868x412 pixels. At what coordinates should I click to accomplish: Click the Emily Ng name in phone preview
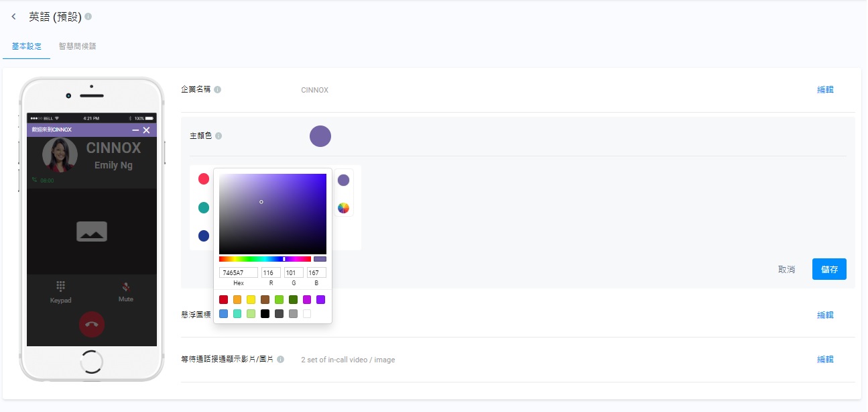113,165
